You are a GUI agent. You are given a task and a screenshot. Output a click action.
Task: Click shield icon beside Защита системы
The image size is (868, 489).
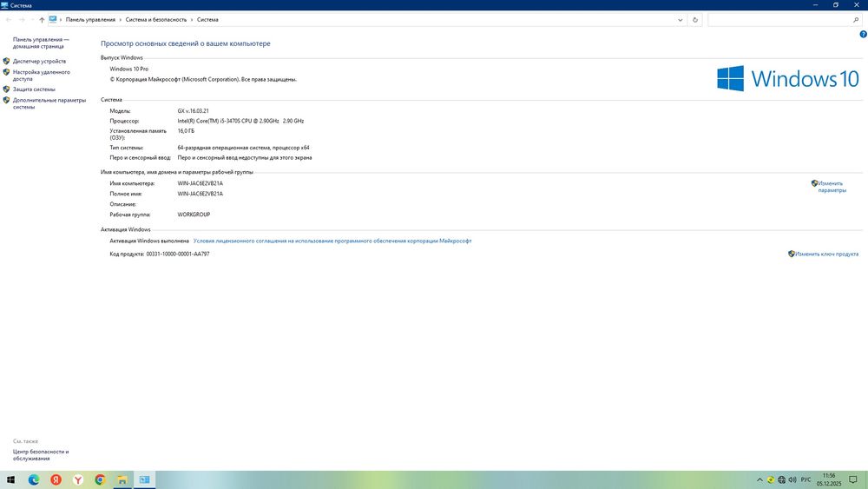[x=7, y=89]
